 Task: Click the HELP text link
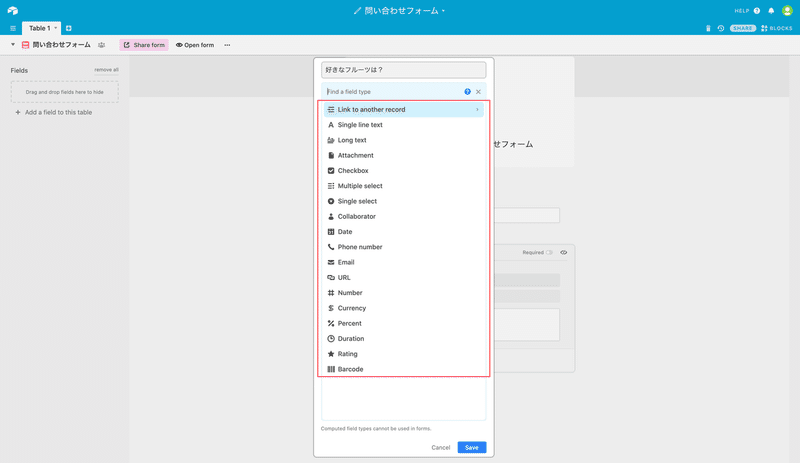741,11
